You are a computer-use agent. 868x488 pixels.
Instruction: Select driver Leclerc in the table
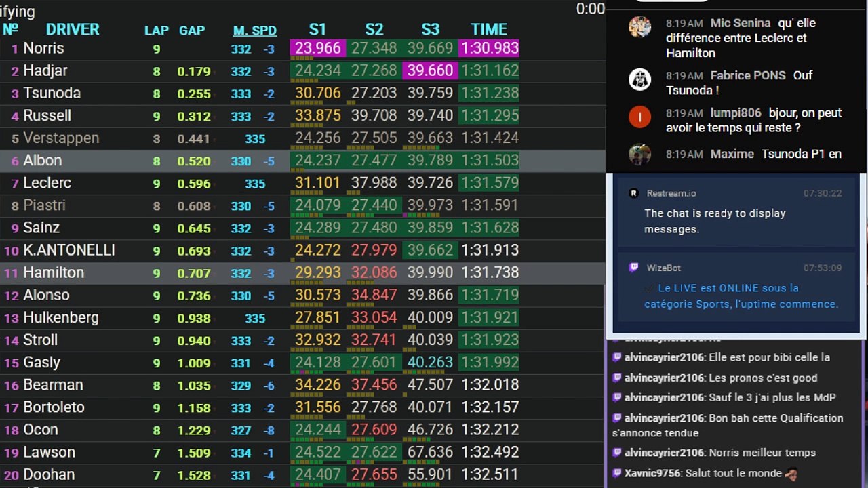click(47, 182)
